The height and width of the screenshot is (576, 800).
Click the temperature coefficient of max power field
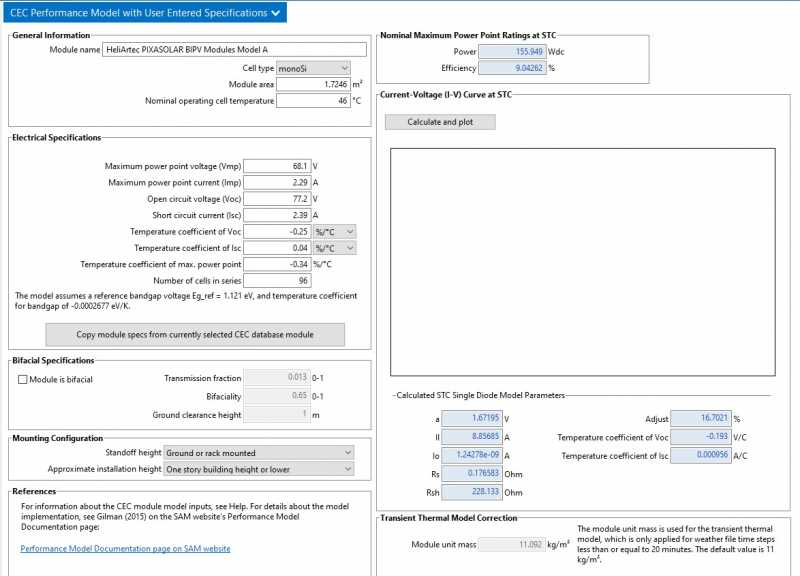pyautogui.click(x=276, y=264)
